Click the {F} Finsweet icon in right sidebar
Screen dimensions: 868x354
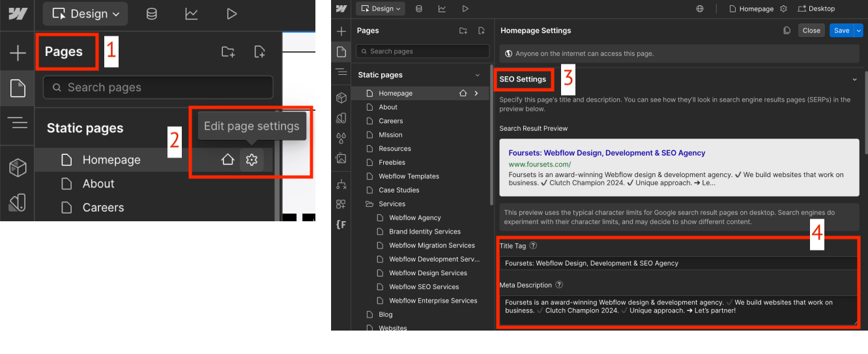pos(341,225)
